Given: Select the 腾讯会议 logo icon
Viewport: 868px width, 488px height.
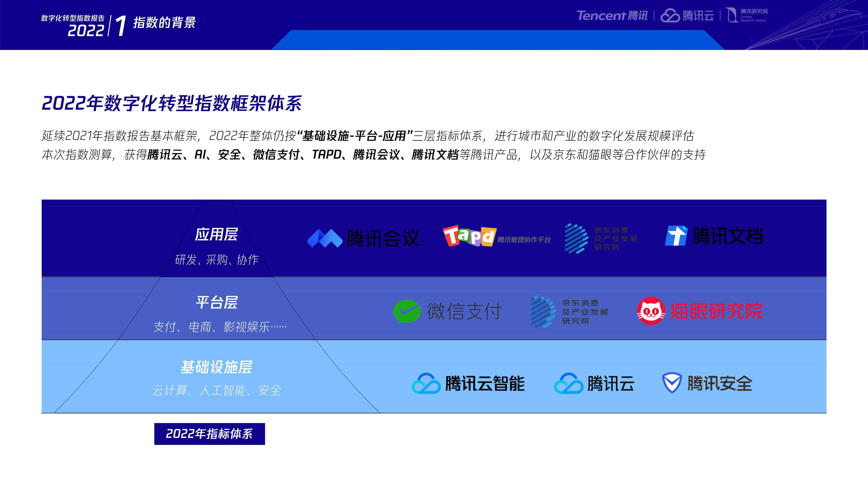Looking at the screenshot, I should pos(325,238).
